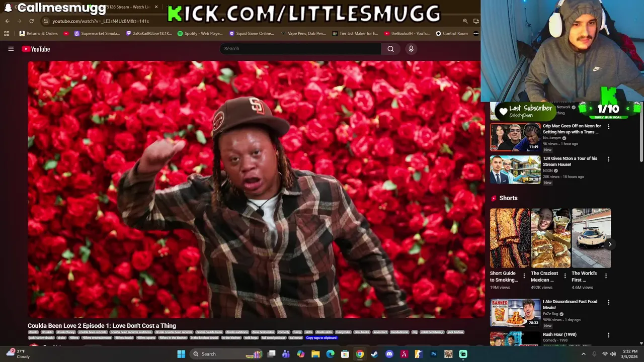
Task: Open File Explorer from the taskbar
Action: tap(315, 354)
